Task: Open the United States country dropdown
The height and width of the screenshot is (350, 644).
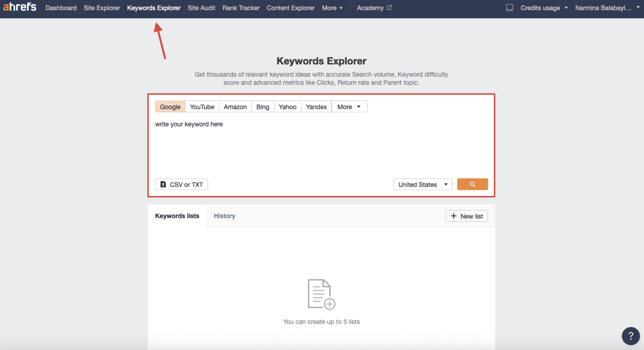Action: [x=423, y=184]
